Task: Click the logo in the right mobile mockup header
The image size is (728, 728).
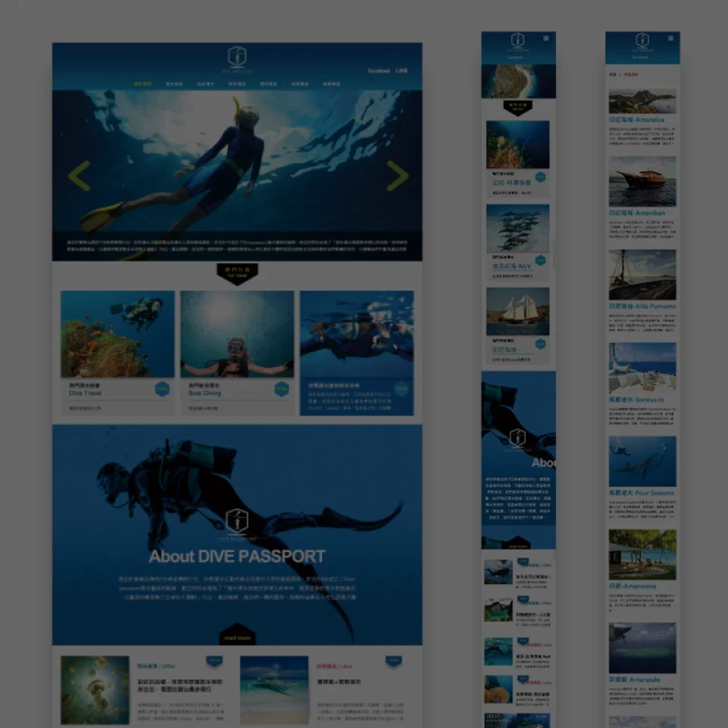Action: coord(642,42)
